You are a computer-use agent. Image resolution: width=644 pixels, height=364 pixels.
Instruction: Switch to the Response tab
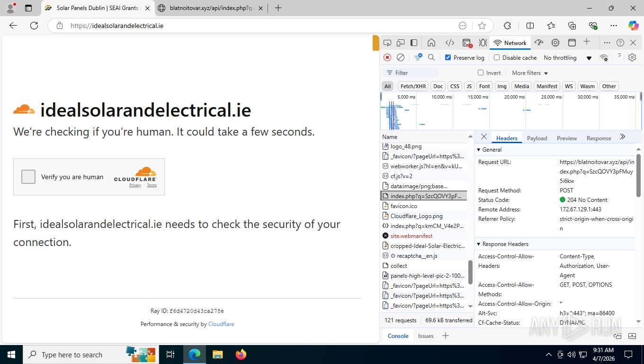599,138
